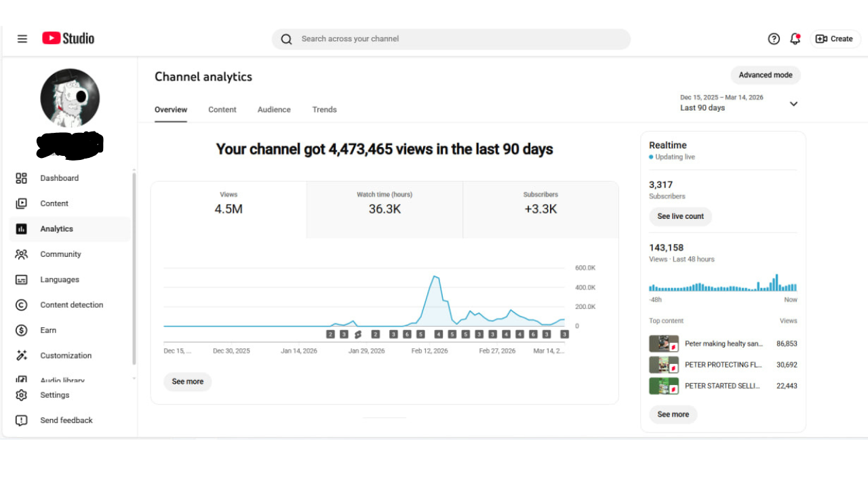
Task: Open the hamburger navigation menu
Action: (x=22, y=39)
